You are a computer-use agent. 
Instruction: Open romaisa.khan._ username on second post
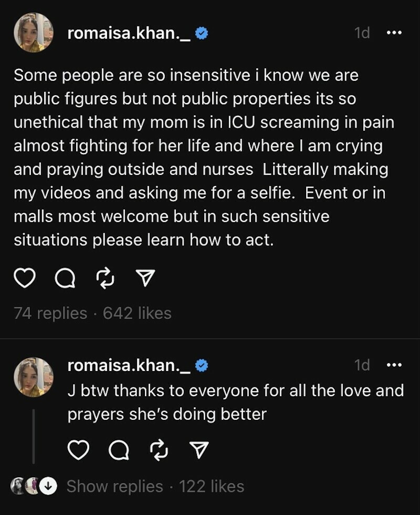point(129,365)
